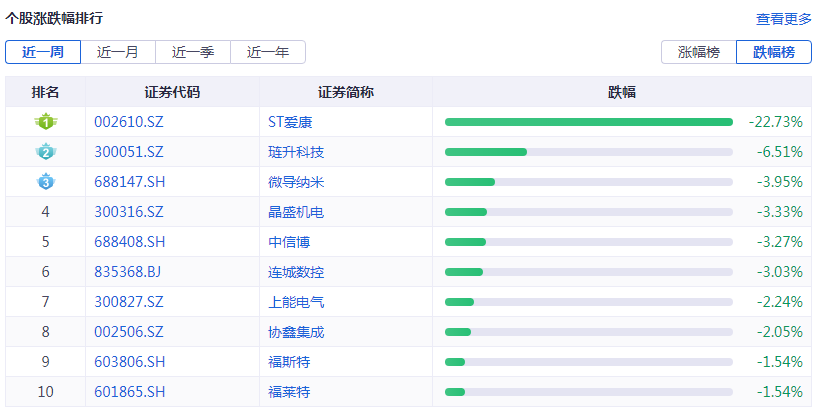Toggle to the 跌幅榜 losers list
Image resolution: width=821 pixels, height=413 pixels.
[774, 52]
